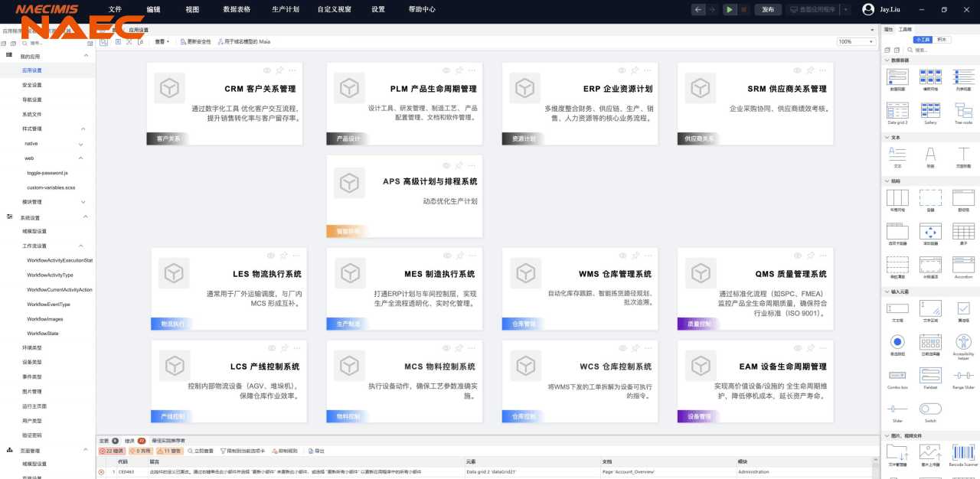This screenshot has height=479, width=980.
Task: Collapse the 我的应用 tree section
Action: [85, 56]
